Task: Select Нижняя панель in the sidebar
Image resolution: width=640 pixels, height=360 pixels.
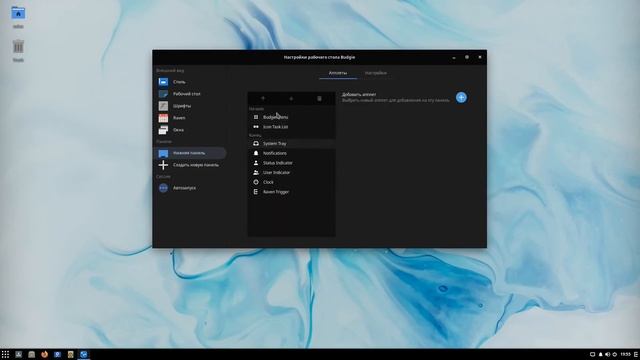Action: 190,153
